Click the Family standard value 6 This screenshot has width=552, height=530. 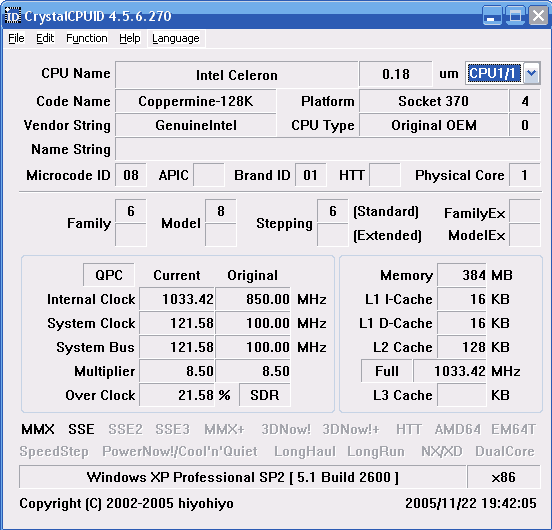pyautogui.click(x=131, y=211)
